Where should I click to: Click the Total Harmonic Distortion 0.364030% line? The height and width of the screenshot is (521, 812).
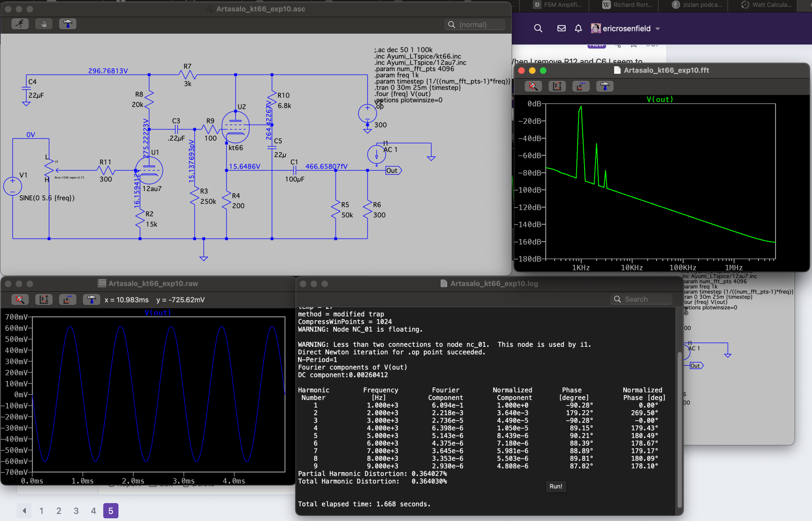372,481
